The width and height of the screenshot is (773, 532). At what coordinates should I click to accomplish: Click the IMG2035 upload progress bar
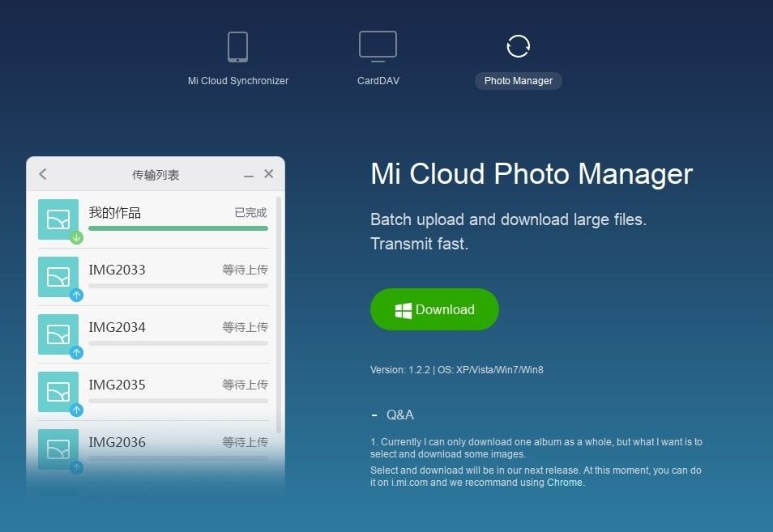[178, 401]
